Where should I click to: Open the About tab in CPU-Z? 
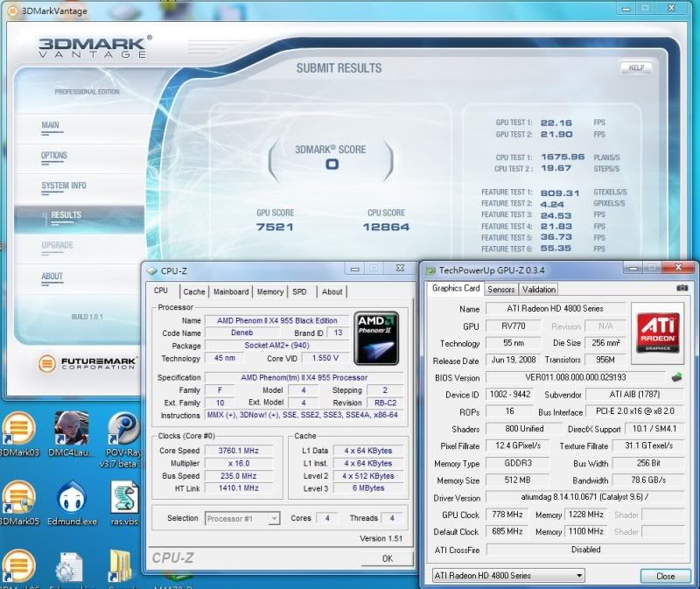coord(332,291)
